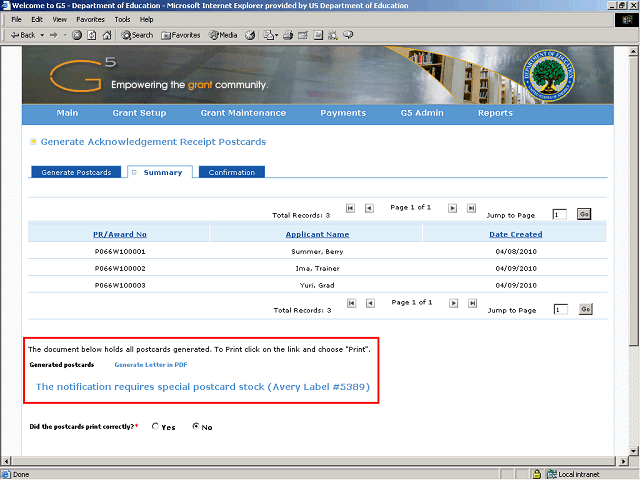Open the Search toolbar pane
The image size is (640, 480).
pyautogui.click(x=137, y=35)
